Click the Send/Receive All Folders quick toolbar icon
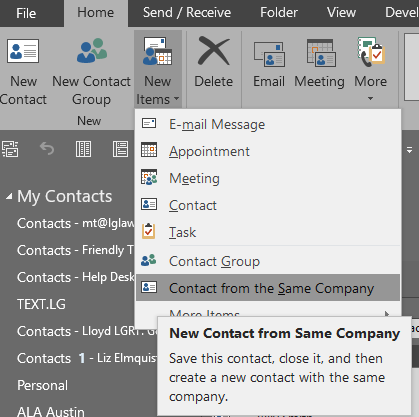This screenshot has width=419, height=417. point(10,149)
